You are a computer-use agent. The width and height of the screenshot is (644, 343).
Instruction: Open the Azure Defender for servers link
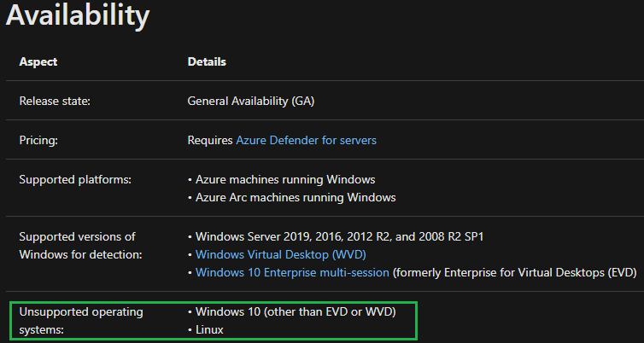point(306,140)
